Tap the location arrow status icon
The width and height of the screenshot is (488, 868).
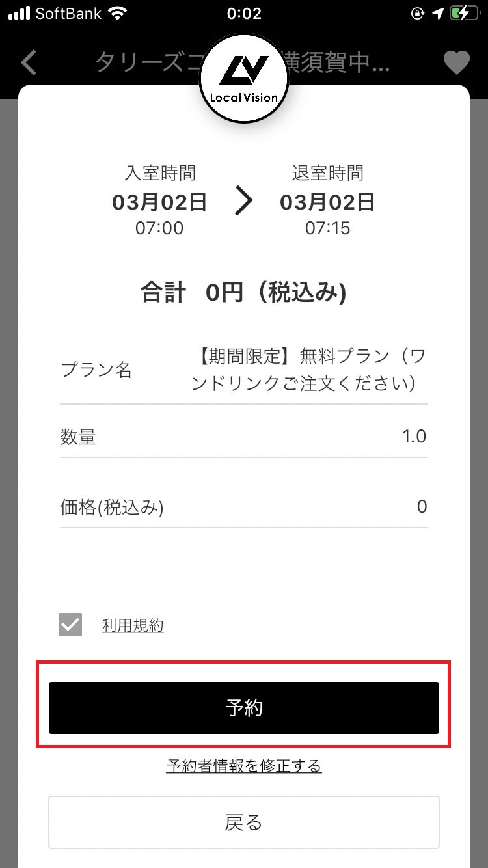click(x=437, y=14)
